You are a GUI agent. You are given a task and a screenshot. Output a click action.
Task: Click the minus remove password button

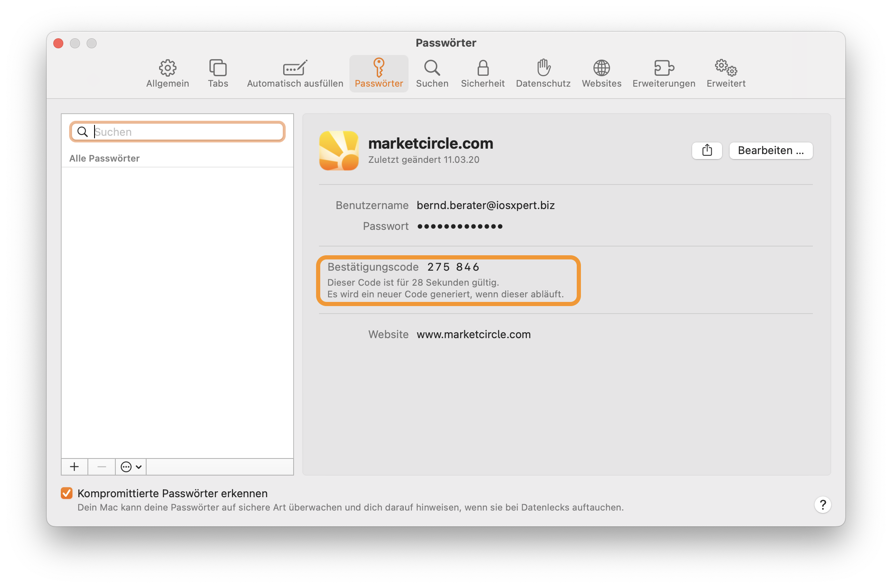[102, 467]
